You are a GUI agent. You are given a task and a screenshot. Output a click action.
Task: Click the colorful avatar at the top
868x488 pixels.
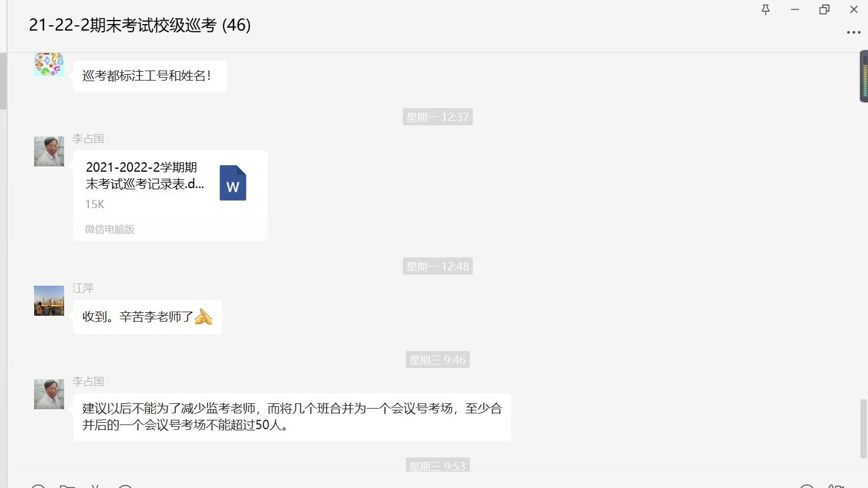click(49, 64)
